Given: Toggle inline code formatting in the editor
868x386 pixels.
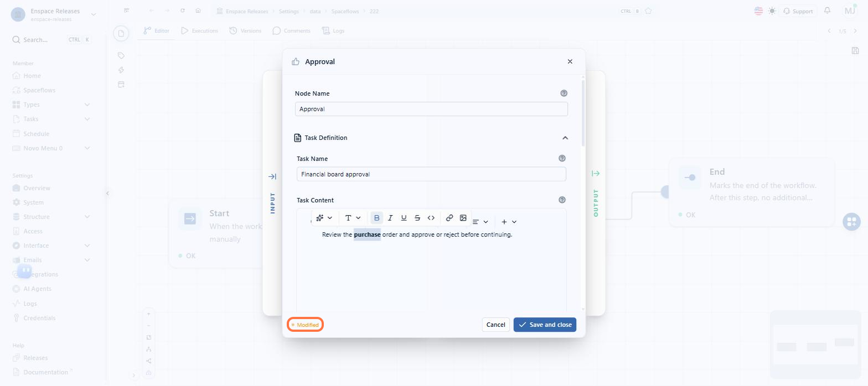Looking at the screenshot, I should coord(431,218).
